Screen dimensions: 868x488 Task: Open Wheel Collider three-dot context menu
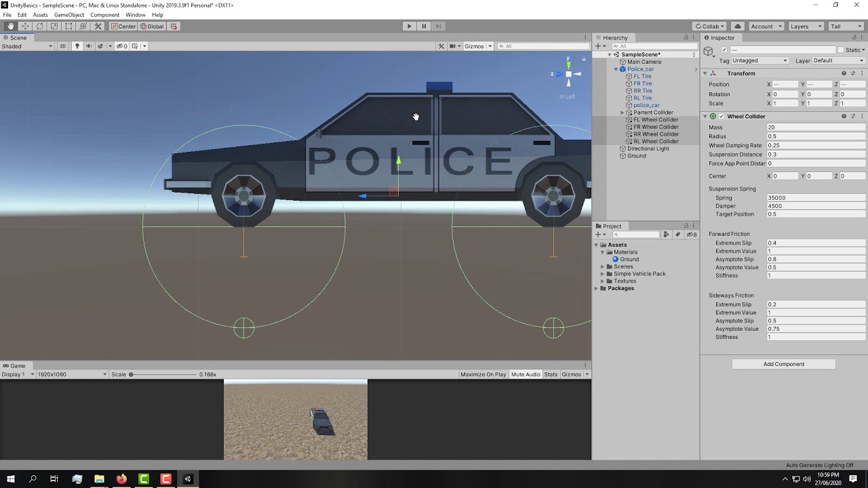[x=861, y=117]
